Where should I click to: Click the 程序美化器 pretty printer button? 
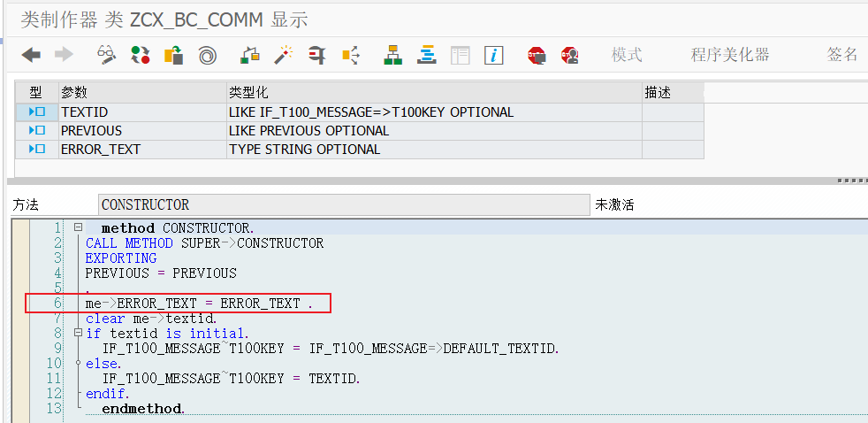click(x=730, y=54)
